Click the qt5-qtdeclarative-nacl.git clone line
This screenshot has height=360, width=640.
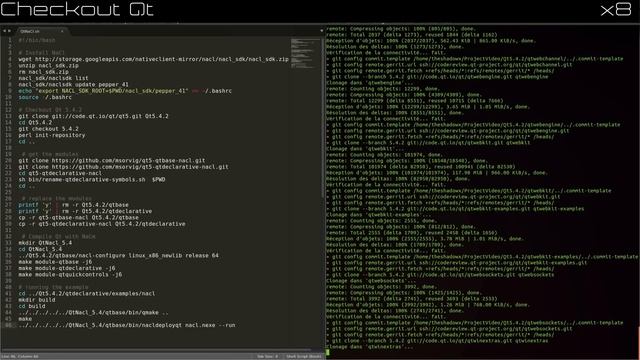(123, 167)
